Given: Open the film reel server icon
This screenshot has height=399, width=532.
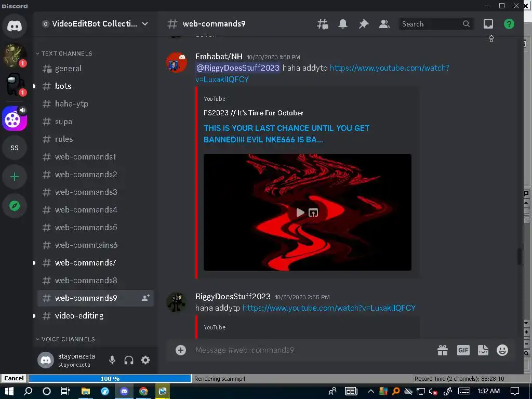Looking at the screenshot, I should tap(14, 119).
